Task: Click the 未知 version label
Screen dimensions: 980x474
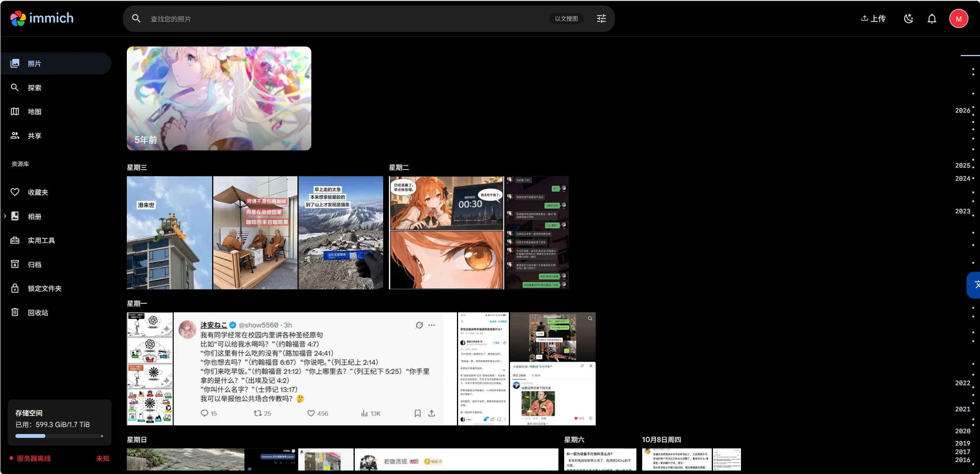Action: pos(103,458)
